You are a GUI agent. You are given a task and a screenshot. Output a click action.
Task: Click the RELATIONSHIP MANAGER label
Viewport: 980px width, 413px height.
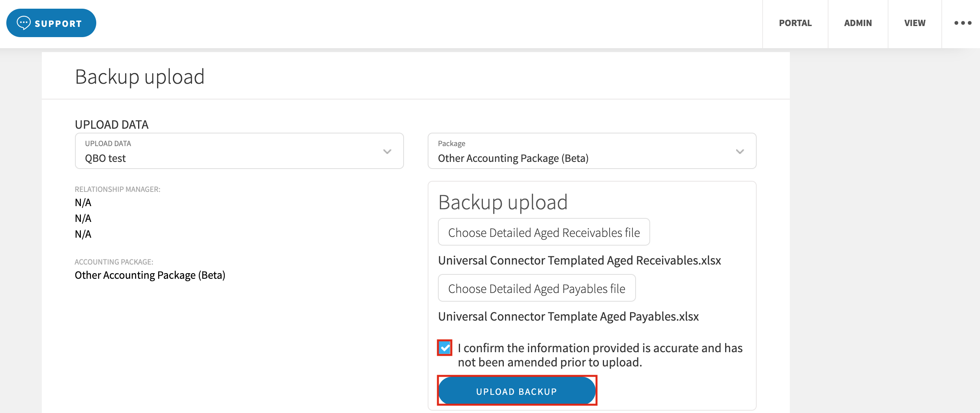[x=118, y=190]
